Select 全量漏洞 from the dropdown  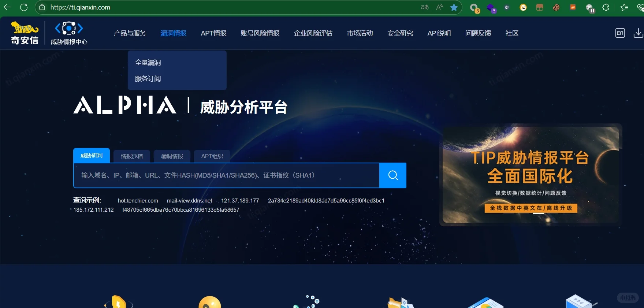pos(148,63)
